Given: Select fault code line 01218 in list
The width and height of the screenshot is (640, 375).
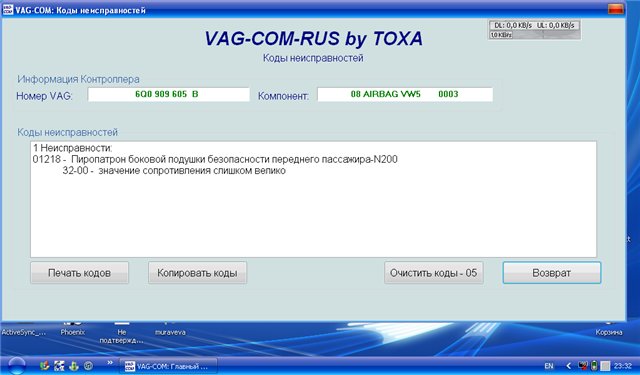Looking at the screenshot, I should pos(215,159).
